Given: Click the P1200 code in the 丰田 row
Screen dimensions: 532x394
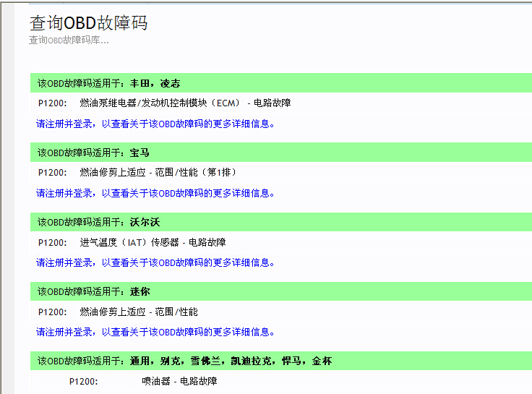Looking at the screenshot, I should (53, 103).
